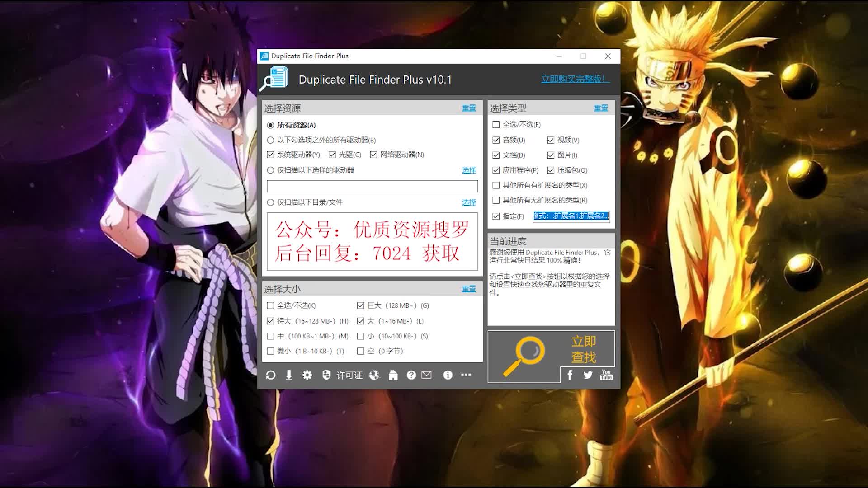Image resolution: width=868 pixels, height=488 pixels.
Task: Select 仅扫描以下选择的驱动器 radio button
Action: coord(270,170)
